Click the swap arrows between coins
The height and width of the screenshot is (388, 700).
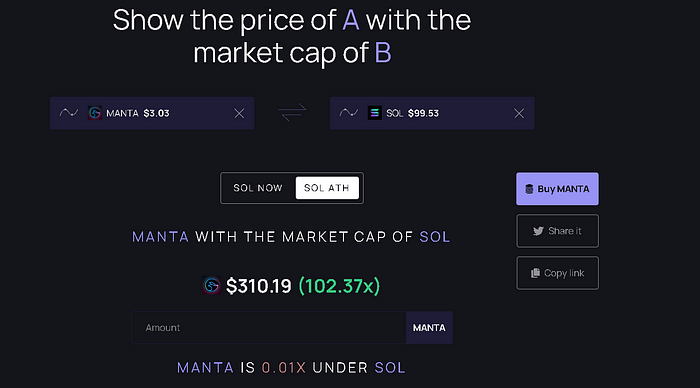pyautogui.click(x=292, y=113)
